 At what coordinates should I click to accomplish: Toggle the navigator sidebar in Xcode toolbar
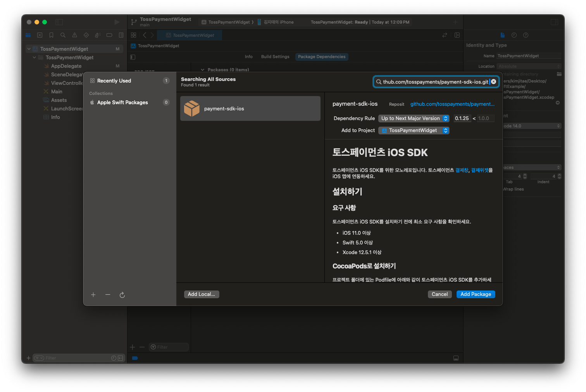click(59, 22)
